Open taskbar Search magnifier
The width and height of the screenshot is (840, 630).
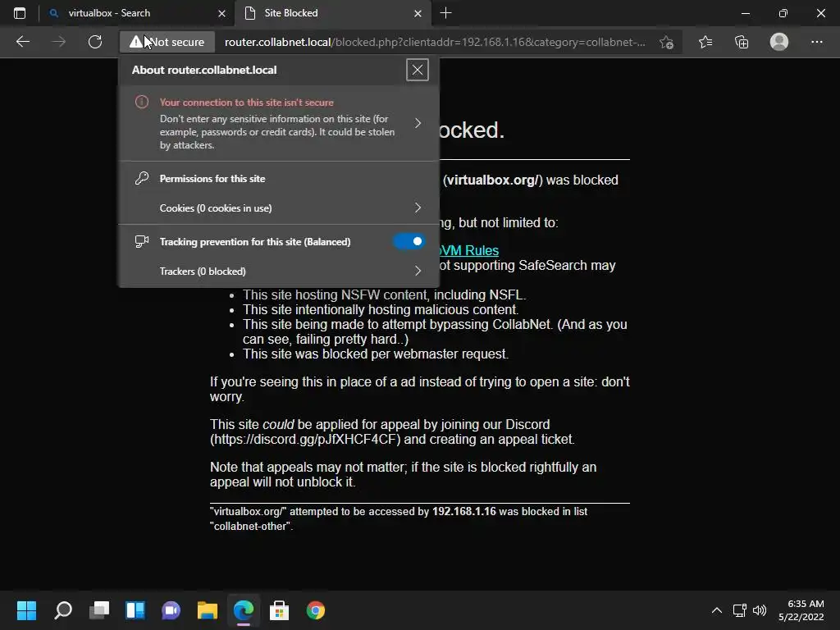[63, 610]
